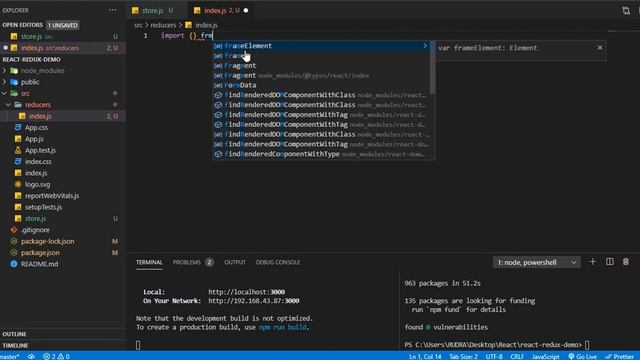Create new terminal with plus icon
The width and height of the screenshot is (640, 360).
click(593, 262)
